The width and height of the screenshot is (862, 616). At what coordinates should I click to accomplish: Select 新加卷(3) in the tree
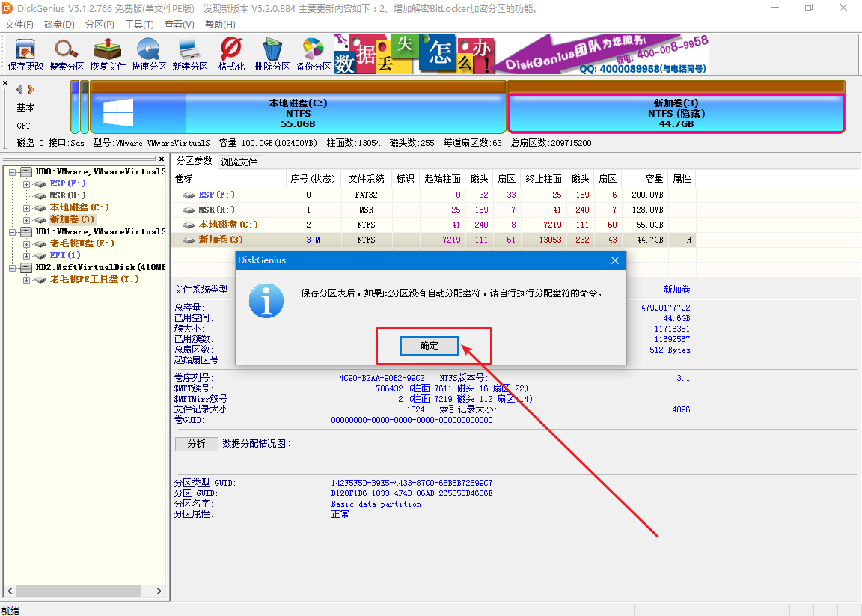[72, 219]
